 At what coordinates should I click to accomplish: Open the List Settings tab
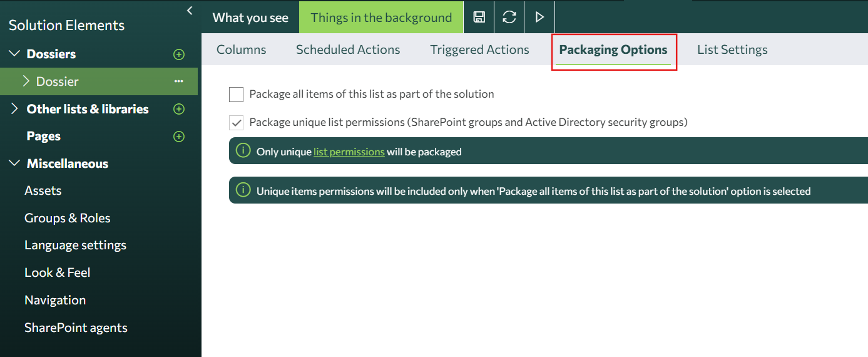point(732,49)
